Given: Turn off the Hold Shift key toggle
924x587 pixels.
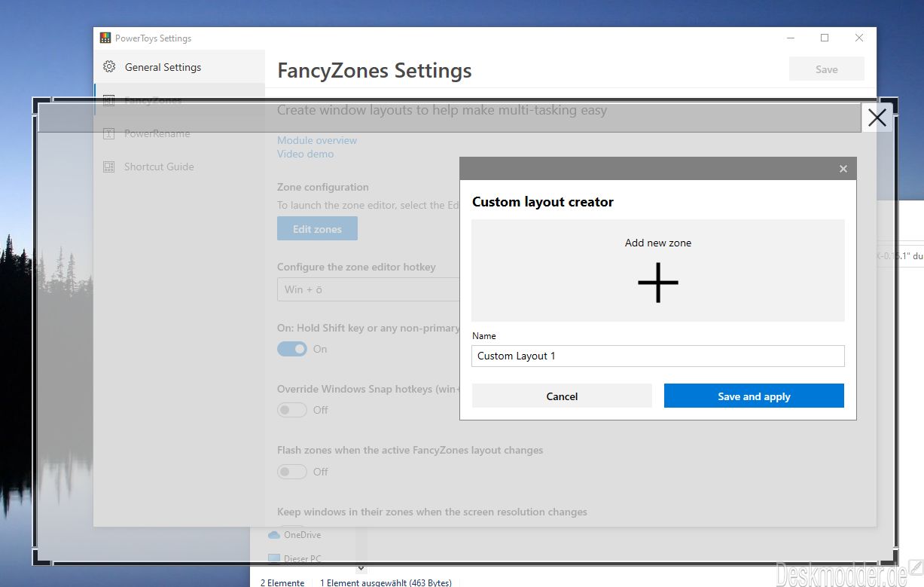Looking at the screenshot, I should (292, 349).
